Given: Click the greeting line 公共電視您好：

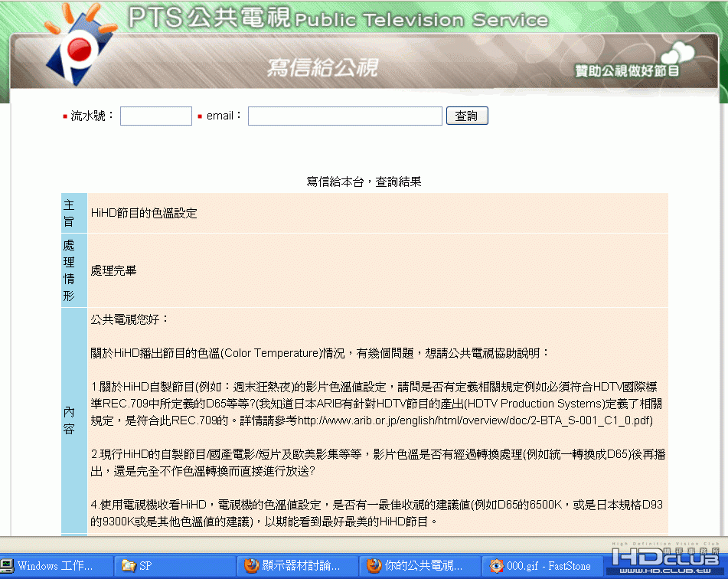Looking at the screenshot, I should [129, 319].
